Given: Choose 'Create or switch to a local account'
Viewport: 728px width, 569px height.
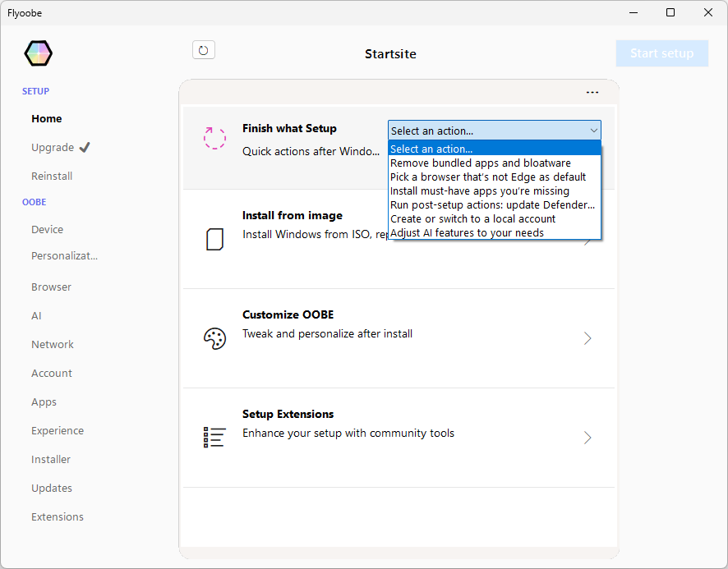Looking at the screenshot, I should (495, 218).
